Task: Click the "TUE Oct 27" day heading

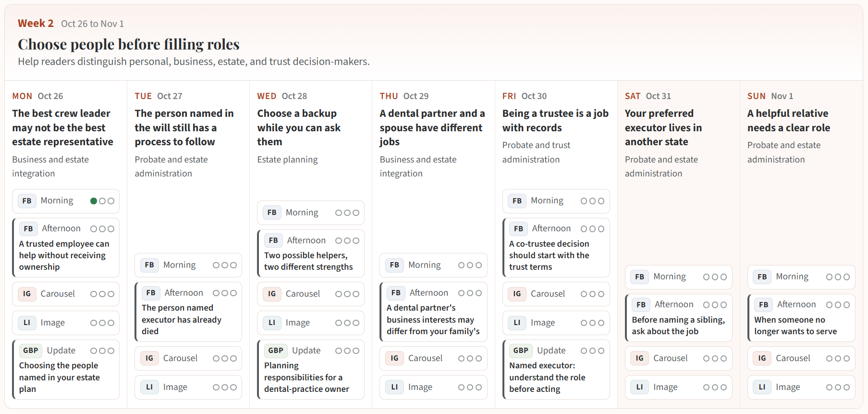Action: 159,96
